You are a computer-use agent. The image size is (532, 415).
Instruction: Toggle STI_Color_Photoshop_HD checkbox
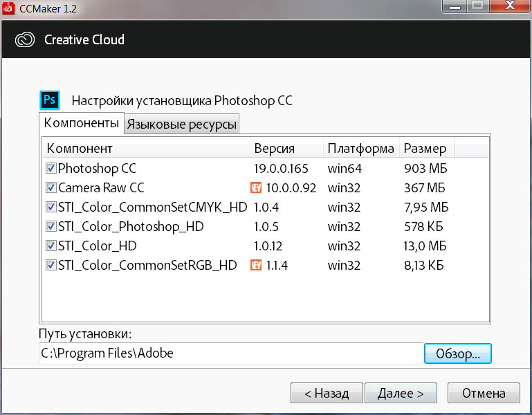51,226
